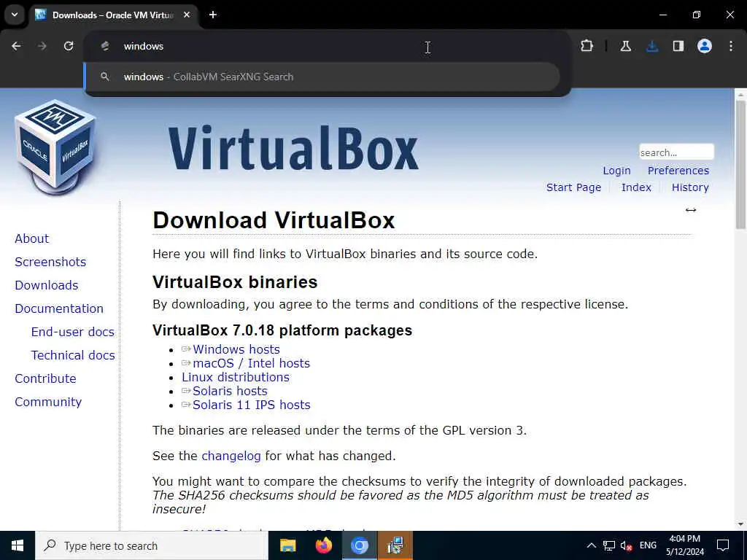
Task: Click the browser back arrow
Action: coord(16,46)
